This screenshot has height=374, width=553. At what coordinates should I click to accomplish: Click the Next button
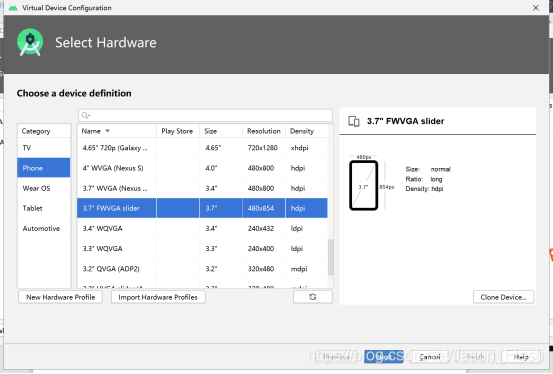coord(384,357)
